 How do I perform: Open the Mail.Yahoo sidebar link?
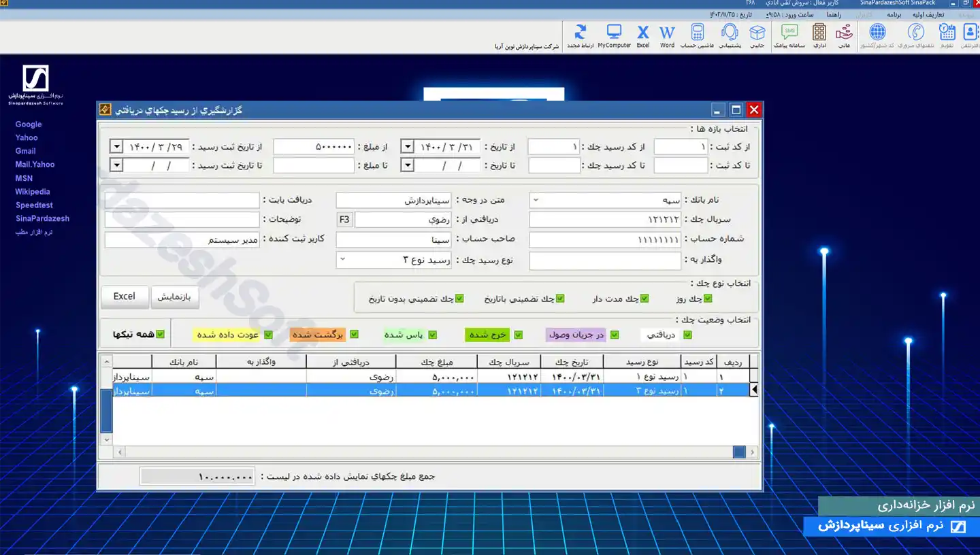35,165
